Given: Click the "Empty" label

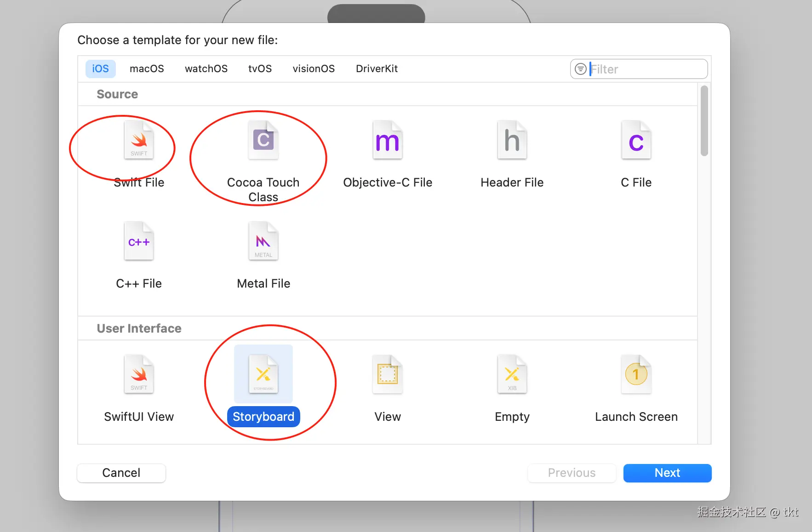Looking at the screenshot, I should click(x=512, y=417).
